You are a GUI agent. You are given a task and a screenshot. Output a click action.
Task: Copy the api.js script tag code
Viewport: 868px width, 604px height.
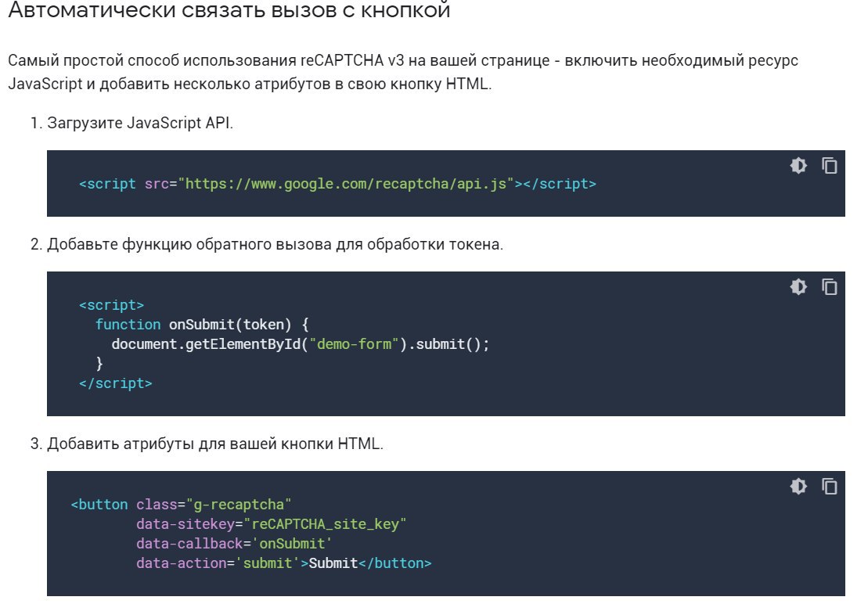829,165
